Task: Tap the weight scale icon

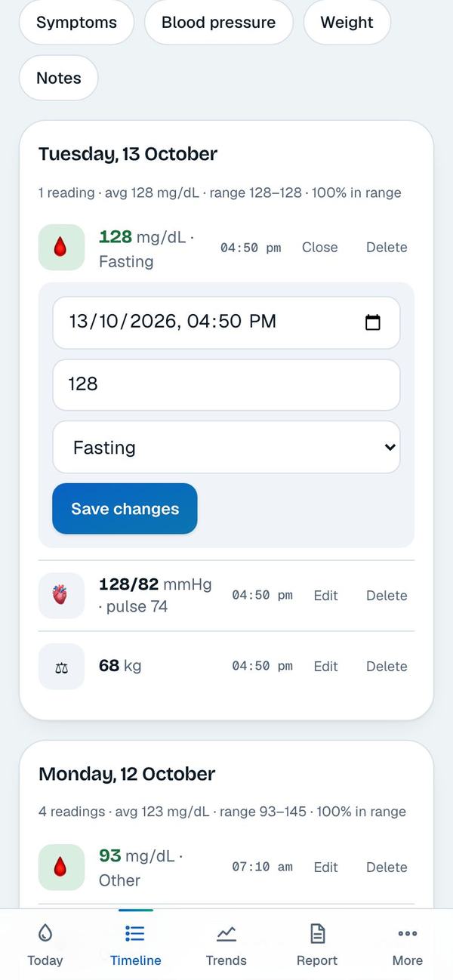Action: coord(61,667)
